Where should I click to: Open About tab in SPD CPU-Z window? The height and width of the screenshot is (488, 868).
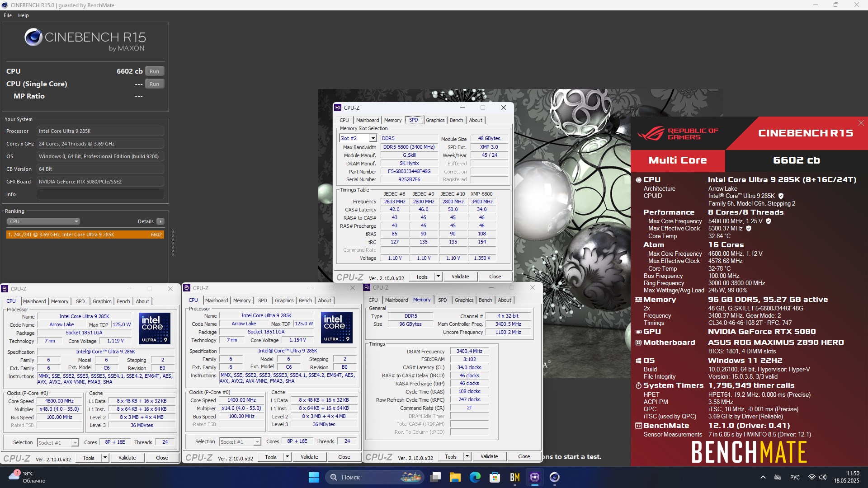[x=476, y=120]
